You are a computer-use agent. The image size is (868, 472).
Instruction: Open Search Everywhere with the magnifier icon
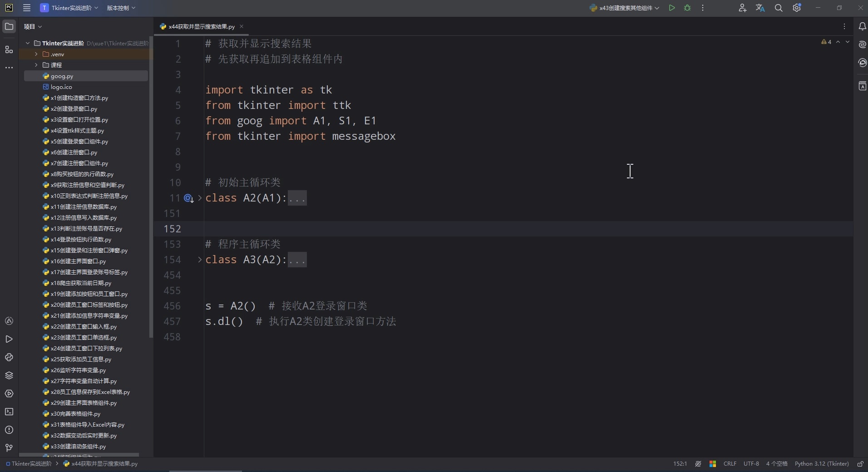(x=779, y=8)
